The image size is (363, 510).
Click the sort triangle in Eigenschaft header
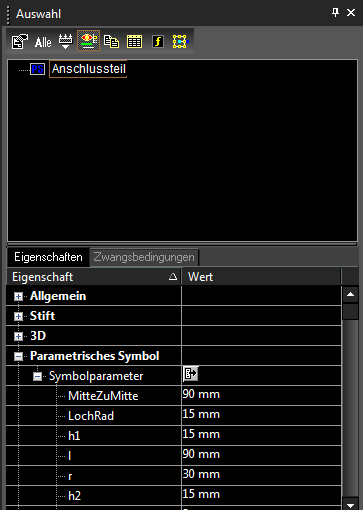pyautogui.click(x=173, y=277)
